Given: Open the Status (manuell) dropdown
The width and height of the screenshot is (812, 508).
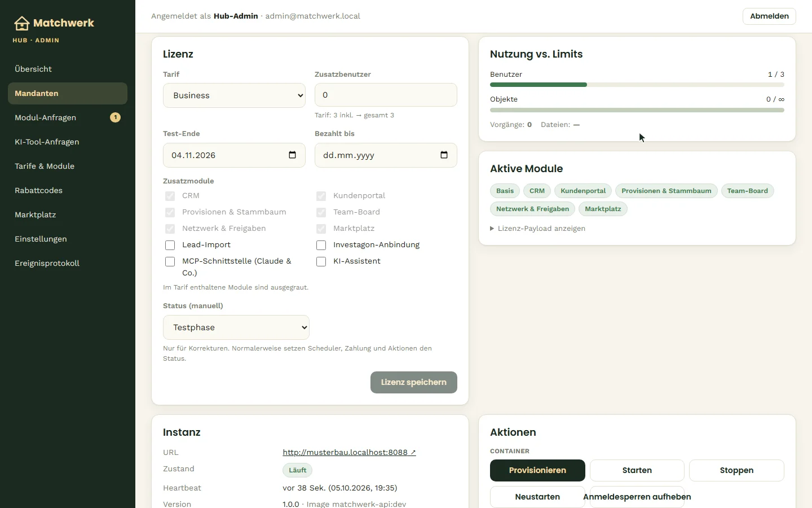Looking at the screenshot, I should pos(236,327).
